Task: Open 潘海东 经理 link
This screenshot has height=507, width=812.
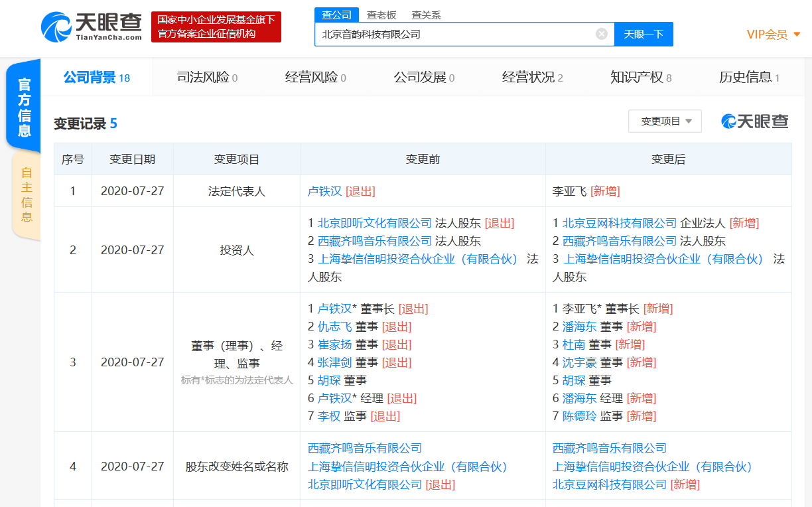Action: coord(580,398)
